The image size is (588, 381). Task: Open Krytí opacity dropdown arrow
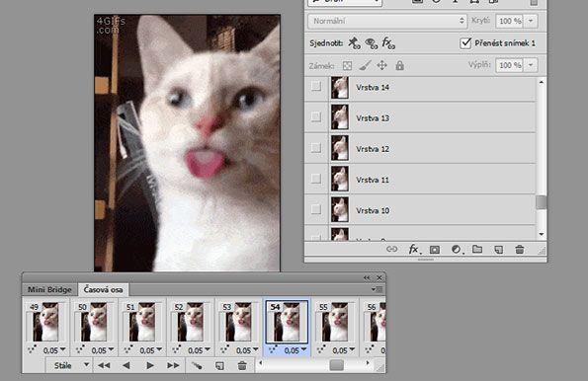point(531,21)
